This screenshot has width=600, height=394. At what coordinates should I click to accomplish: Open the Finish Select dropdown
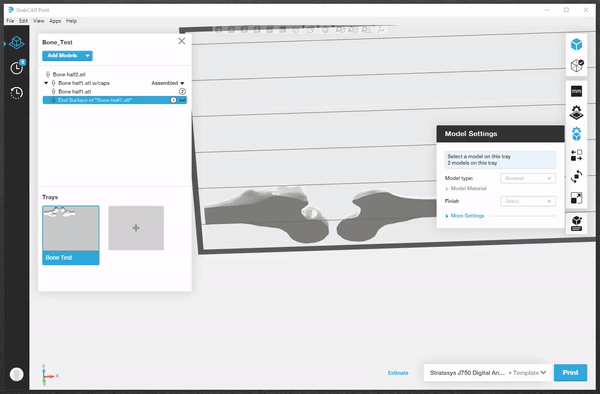[x=528, y=201]
